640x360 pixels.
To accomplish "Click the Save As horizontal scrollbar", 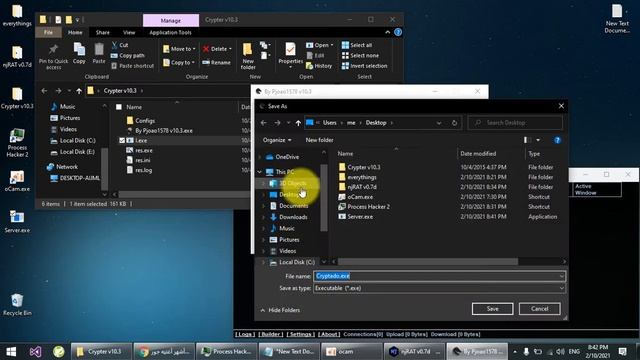I will point(428,261).
